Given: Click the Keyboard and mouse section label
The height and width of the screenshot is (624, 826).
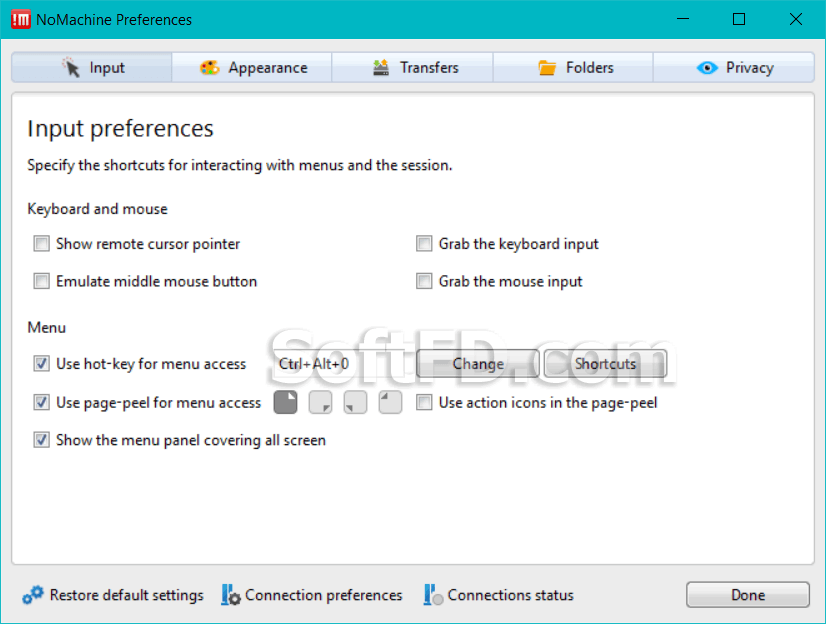Looking at the screenshot, I should point(97,209).
